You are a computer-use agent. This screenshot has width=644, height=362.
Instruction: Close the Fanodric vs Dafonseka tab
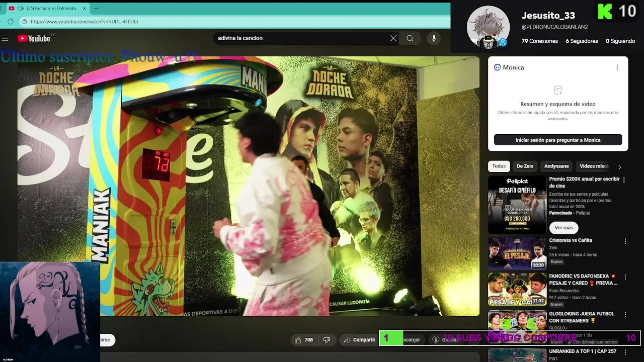(x=85, y=9)
